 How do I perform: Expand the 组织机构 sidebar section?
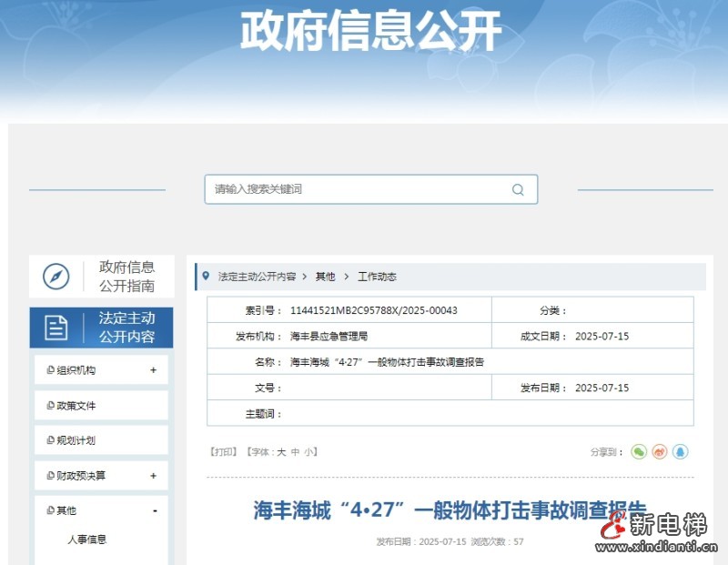pyautogui.click(x=156, y=370)
